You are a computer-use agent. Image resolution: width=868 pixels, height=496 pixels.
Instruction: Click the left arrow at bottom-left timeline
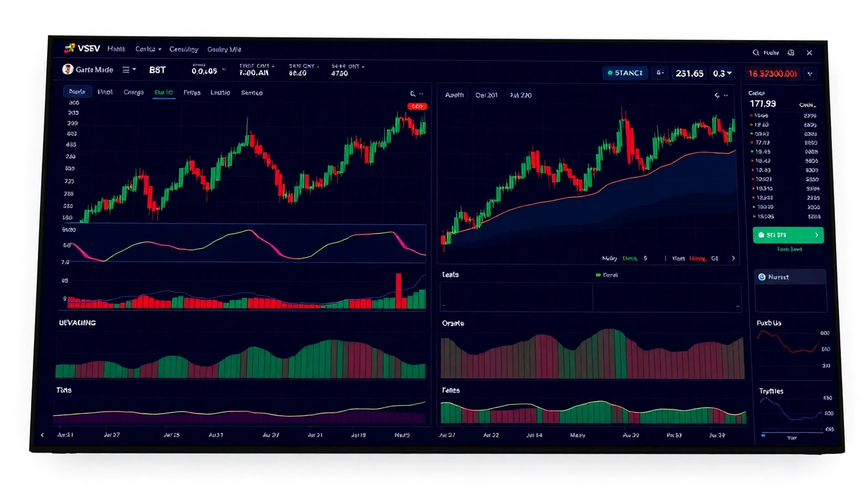[43, 435]
